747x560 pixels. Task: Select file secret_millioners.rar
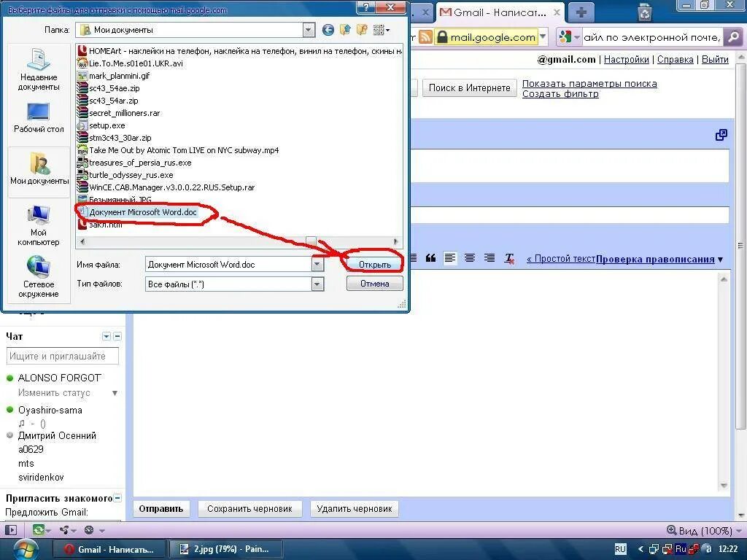[119, 113]
